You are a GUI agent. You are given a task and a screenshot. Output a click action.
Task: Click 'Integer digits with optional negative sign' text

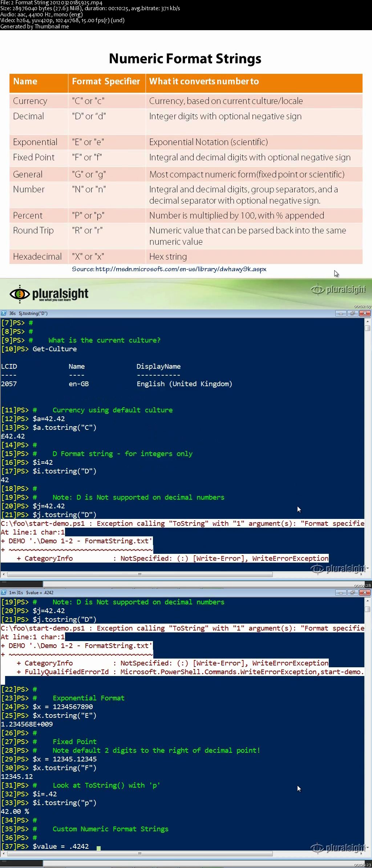(x=225, y=116)
